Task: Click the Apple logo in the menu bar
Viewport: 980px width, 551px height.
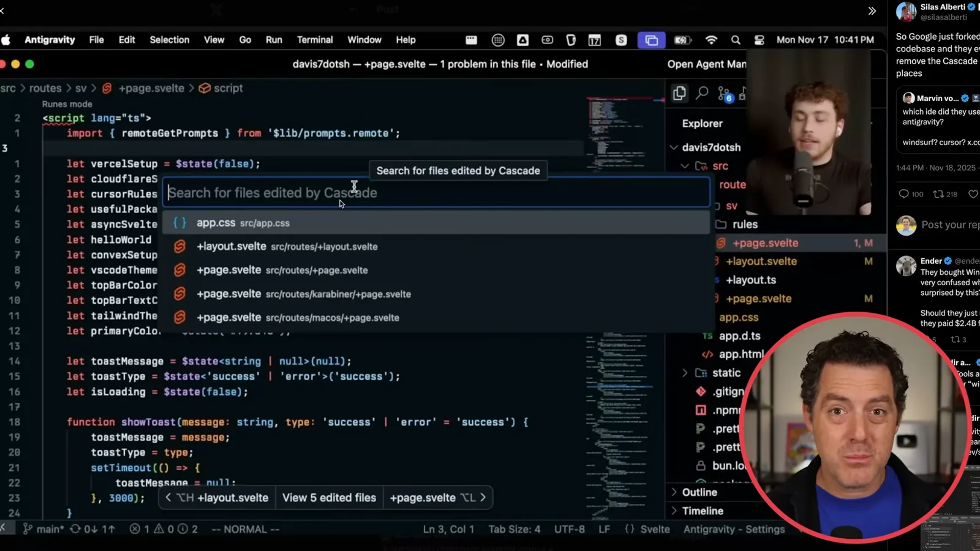Action: pyautogui.click(x=6, y=40)
